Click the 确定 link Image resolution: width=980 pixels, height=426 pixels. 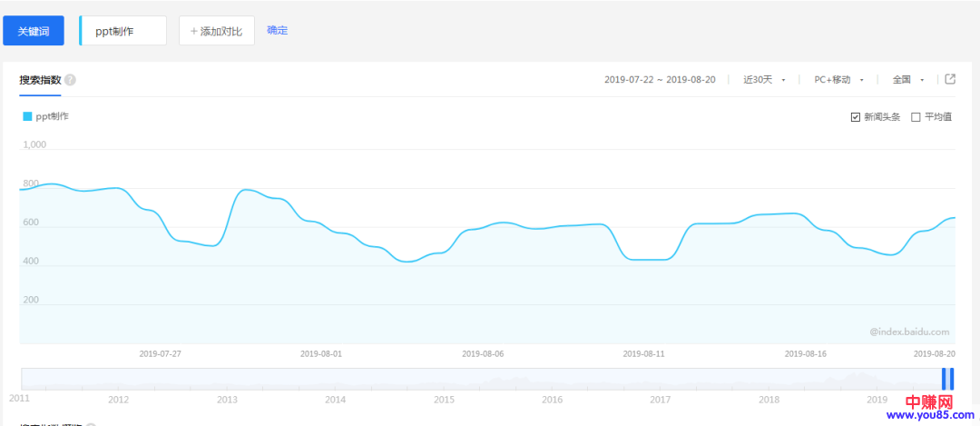277,30
